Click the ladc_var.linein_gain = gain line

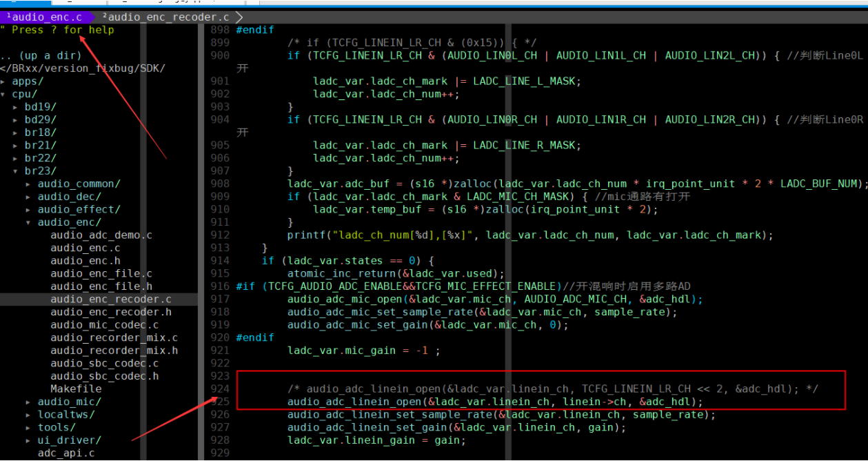[376, 440]
